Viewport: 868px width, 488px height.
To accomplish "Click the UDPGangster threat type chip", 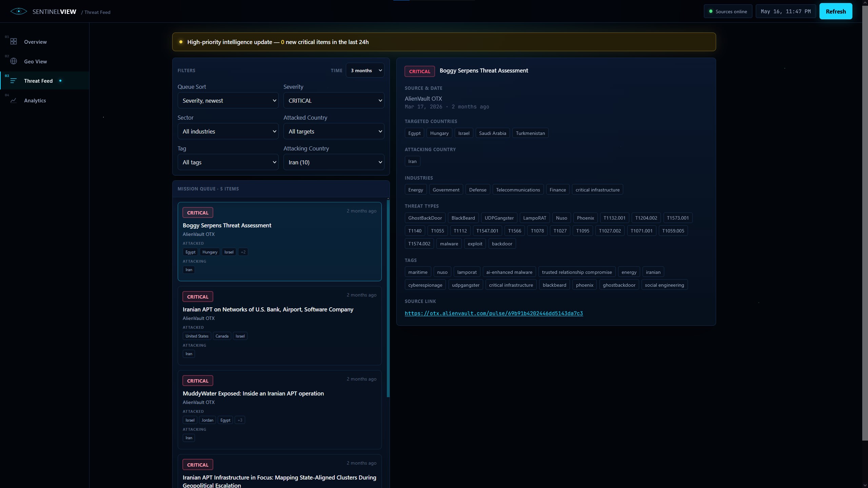I will tap(499, 218).
